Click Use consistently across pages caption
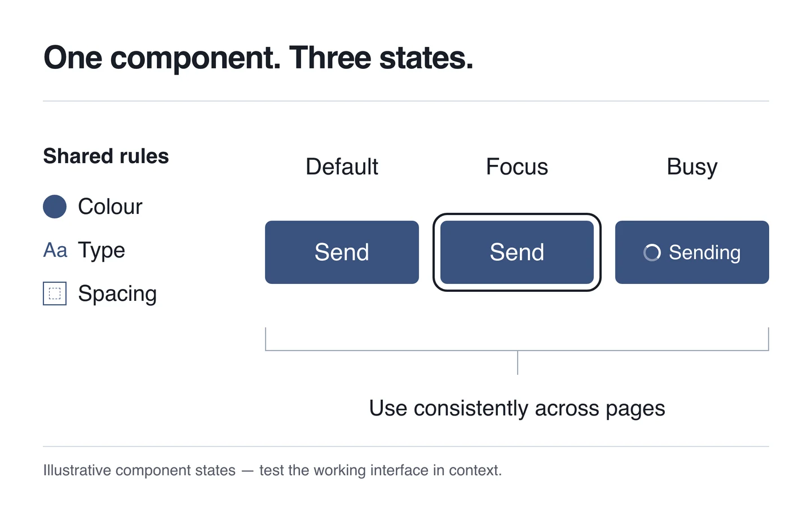The width and height of the screenshot is (812, 508). pyautogui.click(x=517, y=409)
